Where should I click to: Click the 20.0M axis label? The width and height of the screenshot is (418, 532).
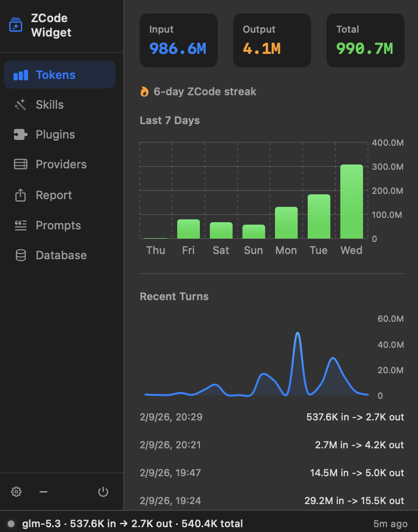click(391, 370)
